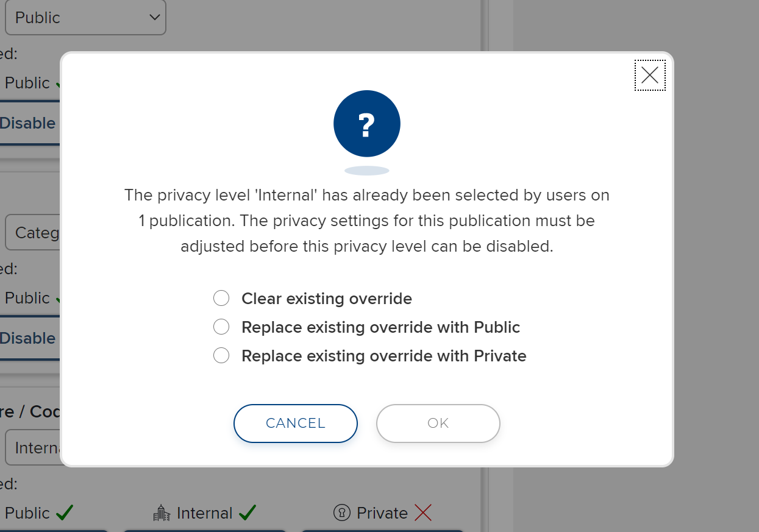This screenshot has height=532, width=759.
Task: Click the privacy level warning message text
Action: point(366,221)
